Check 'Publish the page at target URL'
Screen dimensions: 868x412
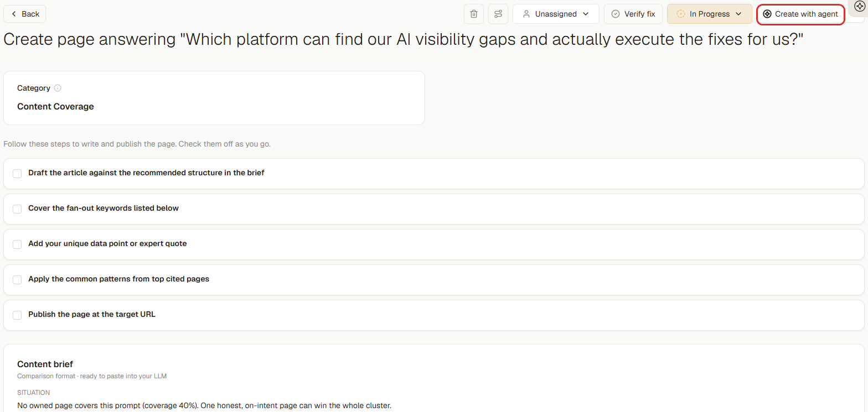17,315
